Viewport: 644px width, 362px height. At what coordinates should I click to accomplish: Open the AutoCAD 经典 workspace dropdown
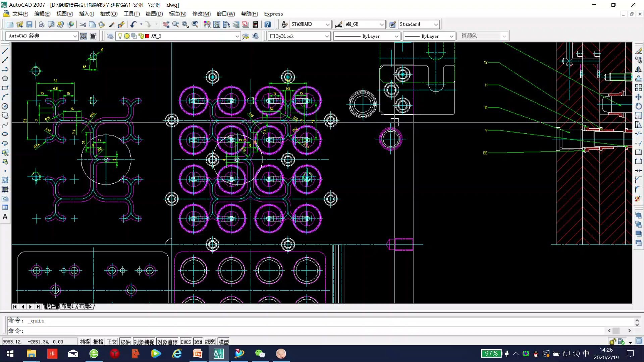[75, 36]
